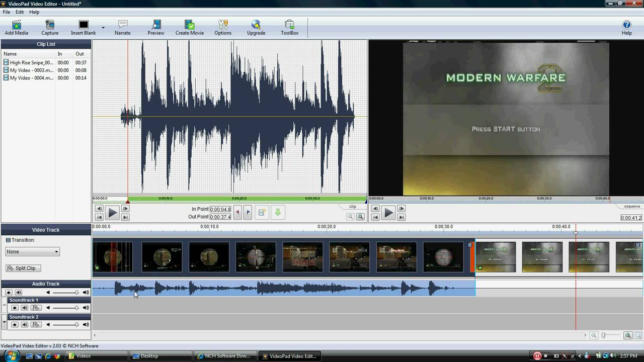The width and height of the screenshot is (644, 362).
Task: Click the Split Clip button
Action: [23, 268]
